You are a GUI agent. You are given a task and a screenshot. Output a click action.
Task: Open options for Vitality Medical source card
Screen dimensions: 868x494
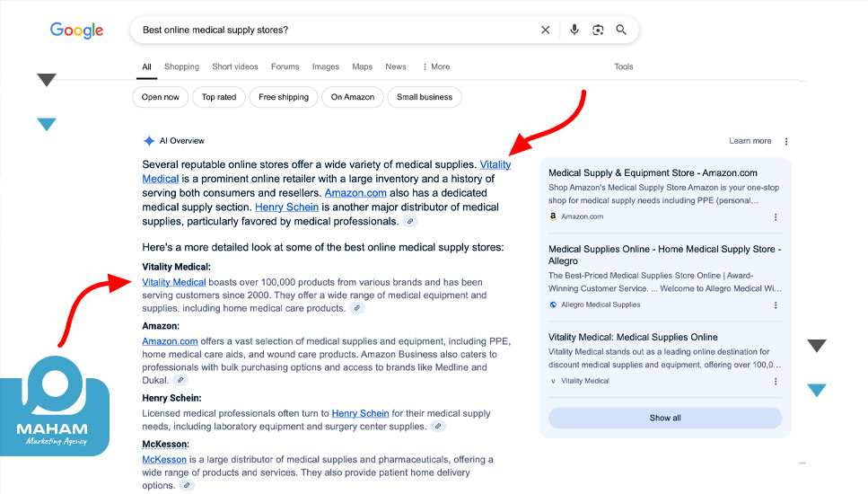pos(776,382)
